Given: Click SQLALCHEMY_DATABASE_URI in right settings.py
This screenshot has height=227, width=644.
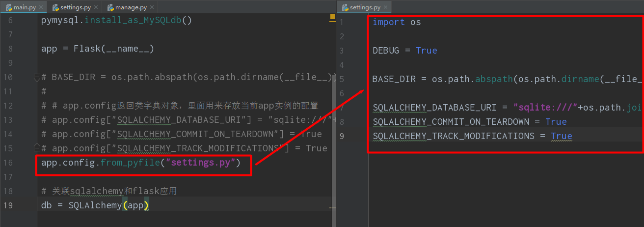Looking at the screenshot, I should [437, 108].
